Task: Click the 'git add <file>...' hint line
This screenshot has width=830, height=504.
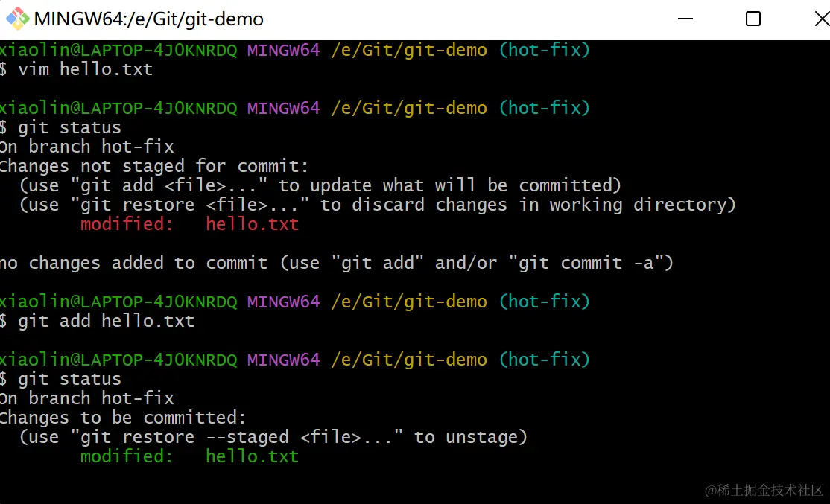Action: click(320, 185)
